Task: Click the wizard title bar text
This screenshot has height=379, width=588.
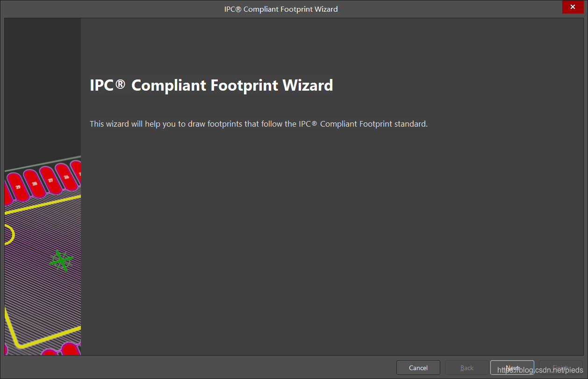Action: [280, 9]
